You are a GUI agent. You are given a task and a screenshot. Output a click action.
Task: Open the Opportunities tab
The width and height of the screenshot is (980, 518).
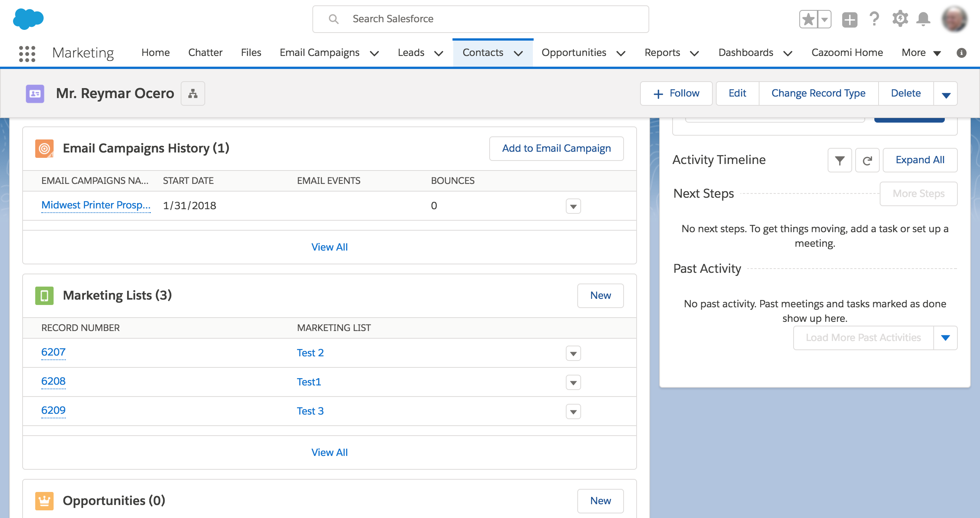pyautogui.click(x=574, y=52)
